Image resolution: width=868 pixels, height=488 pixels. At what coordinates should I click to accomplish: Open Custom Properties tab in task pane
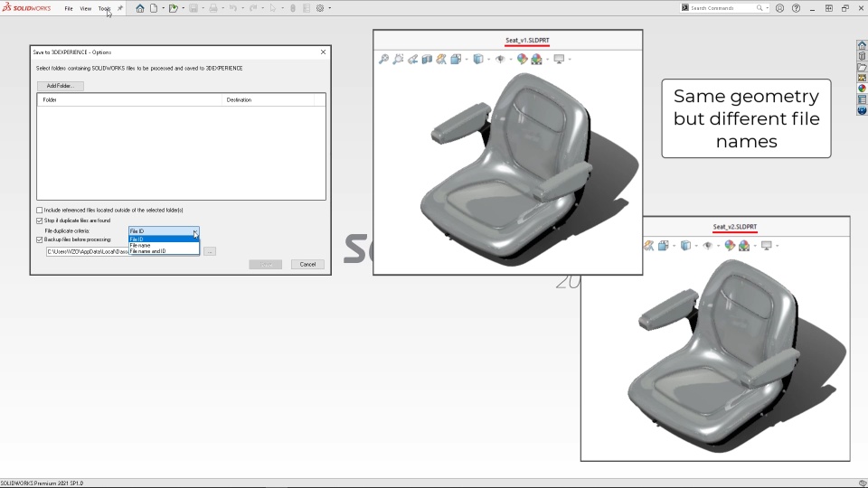[862, 99]
